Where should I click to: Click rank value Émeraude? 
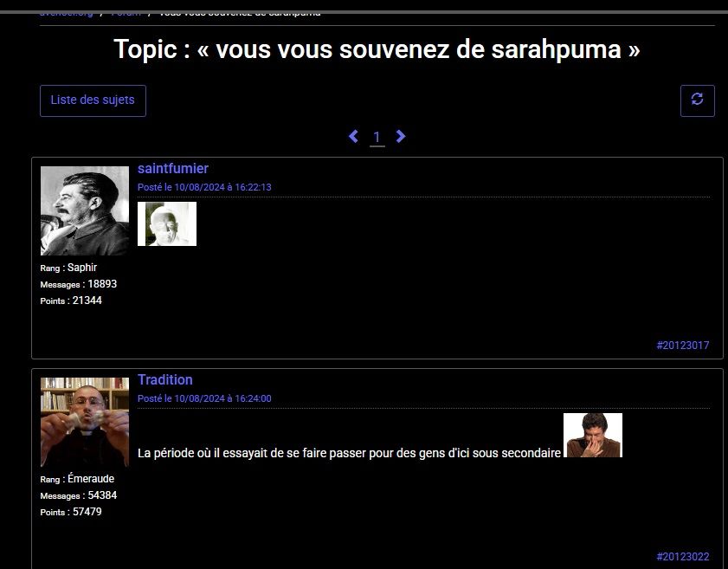point(91,478)
